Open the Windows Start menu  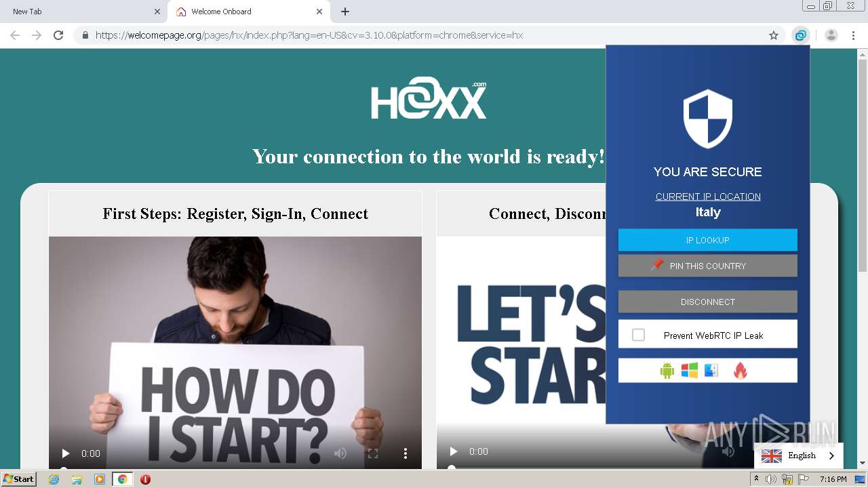19,479
